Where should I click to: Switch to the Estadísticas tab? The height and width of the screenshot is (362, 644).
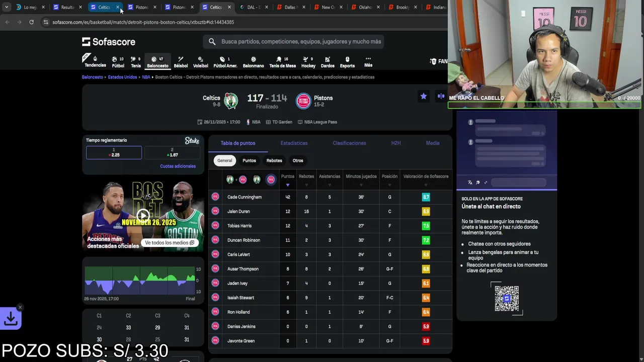click(x=294, y=143)
